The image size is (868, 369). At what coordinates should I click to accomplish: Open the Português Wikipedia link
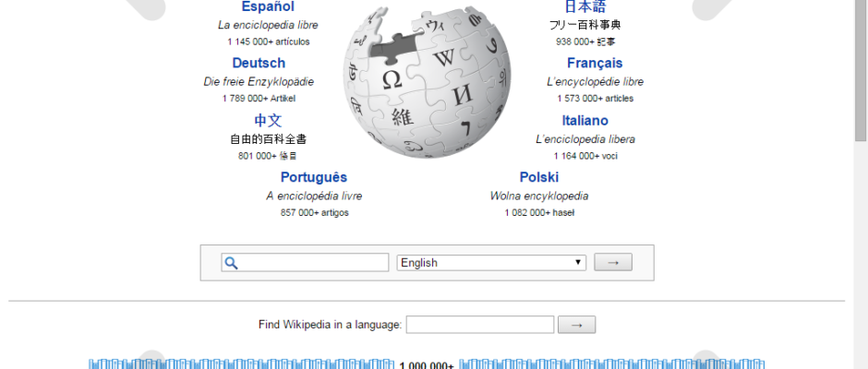pyautogui.click(x=314, y=177)
